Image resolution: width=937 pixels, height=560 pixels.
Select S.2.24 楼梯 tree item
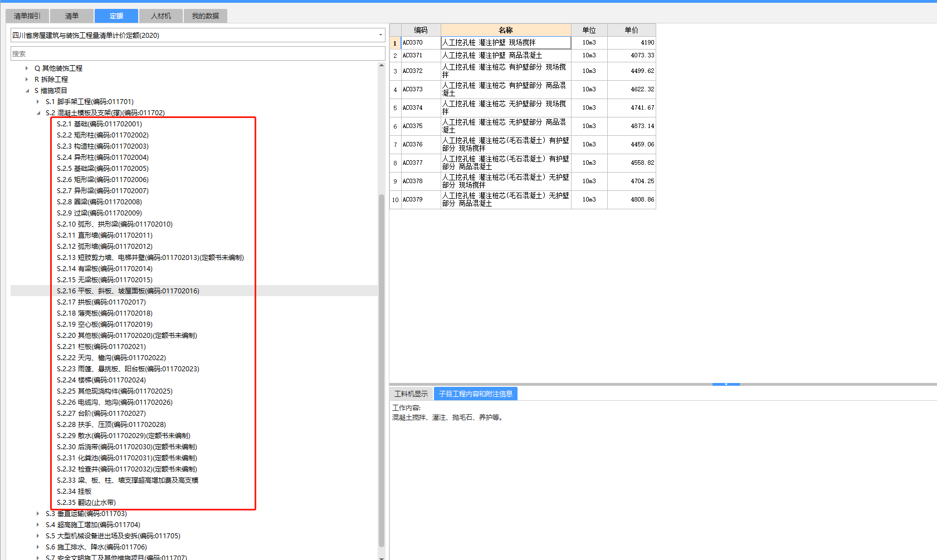(x=101, y=380)
